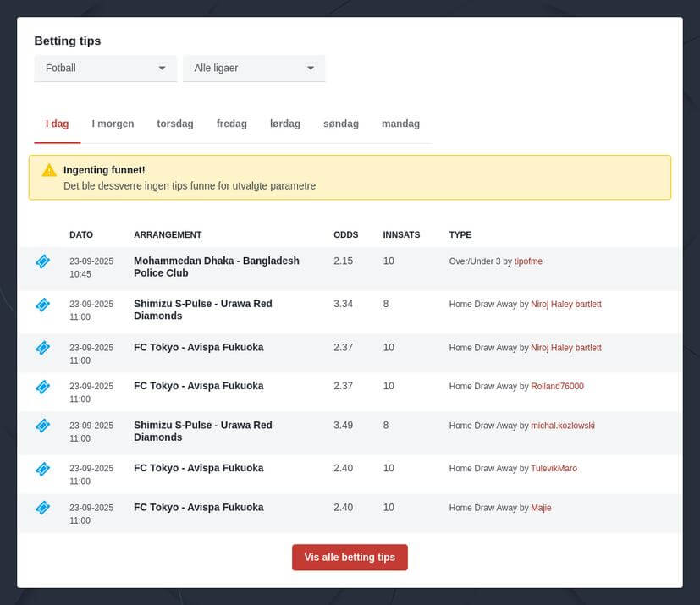Select the torsdag tab
The height and width of the screenshot is (605, 700).
[175, 124]
